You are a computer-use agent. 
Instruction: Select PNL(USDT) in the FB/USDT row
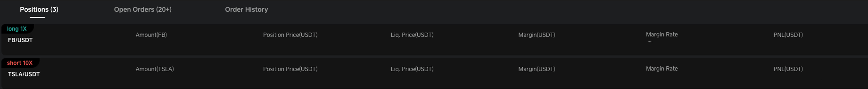click(x=788, y=35)
